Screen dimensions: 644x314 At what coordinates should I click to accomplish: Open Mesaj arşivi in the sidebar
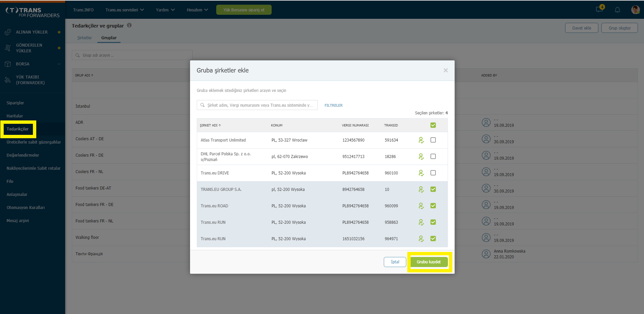[18, 221]
